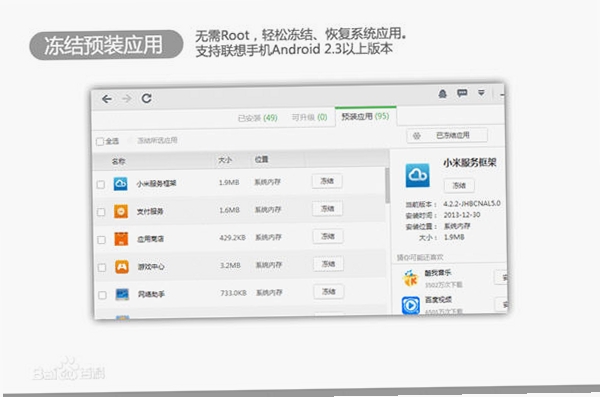Screen dimensions: 600x397
Task: Click the refresh icon in toolbar
Action: coord(147,98)
